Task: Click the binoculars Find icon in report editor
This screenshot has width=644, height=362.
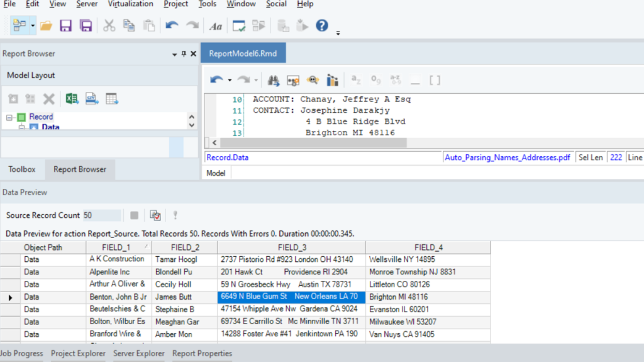Action: (x=274, y=80)
